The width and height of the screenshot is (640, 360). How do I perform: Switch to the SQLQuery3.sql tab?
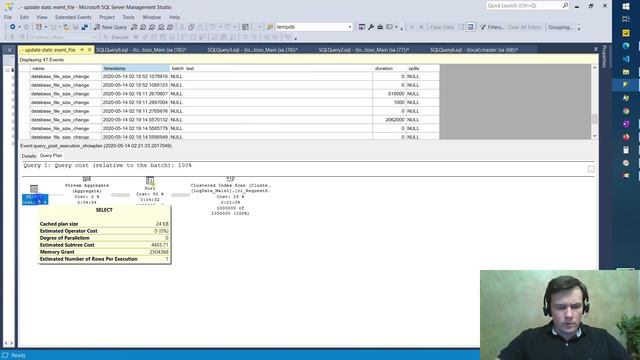252,50
